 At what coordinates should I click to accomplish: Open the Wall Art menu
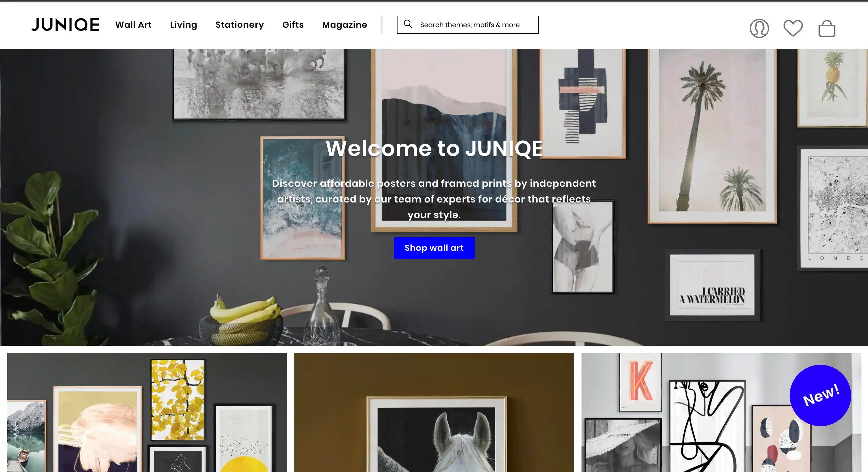[x=133, y=25]
